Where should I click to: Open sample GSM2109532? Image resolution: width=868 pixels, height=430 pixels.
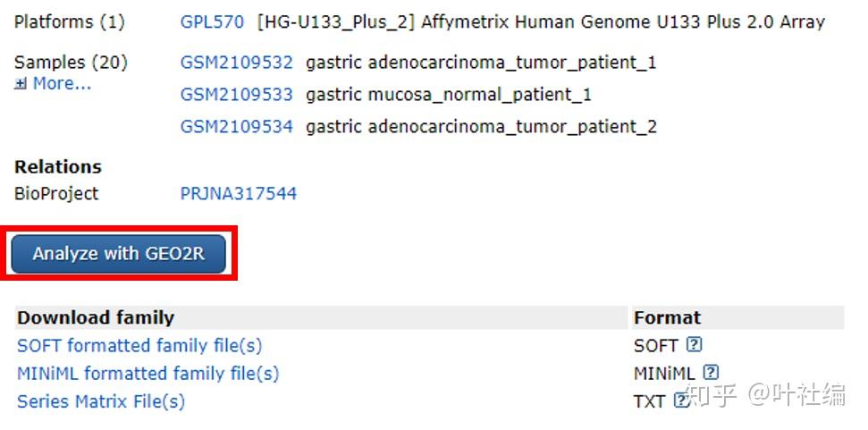(236, 63)
